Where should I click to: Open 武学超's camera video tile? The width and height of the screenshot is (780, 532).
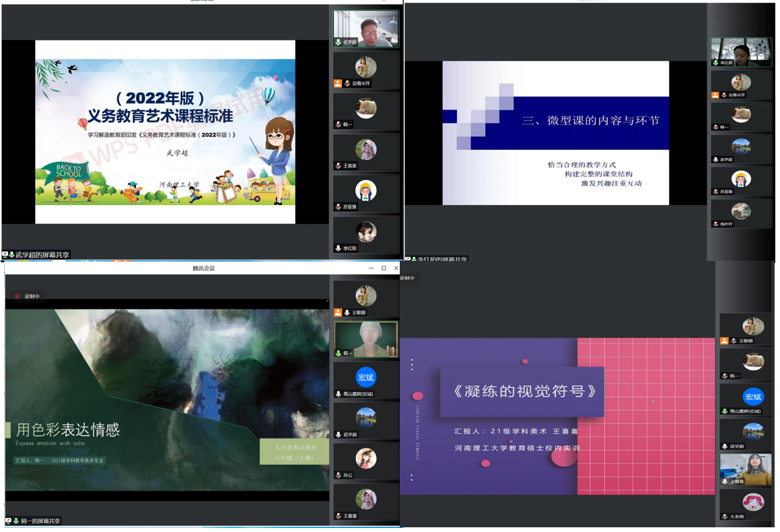coord(366,28)
